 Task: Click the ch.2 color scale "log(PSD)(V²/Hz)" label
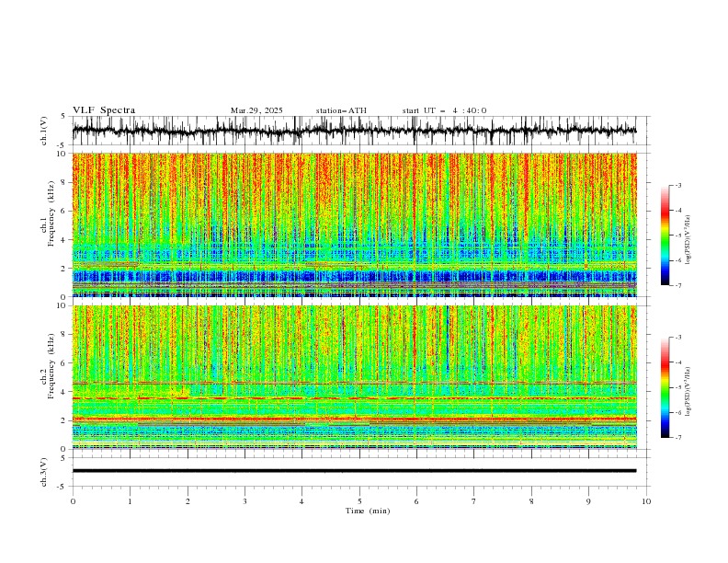[688, 392]
